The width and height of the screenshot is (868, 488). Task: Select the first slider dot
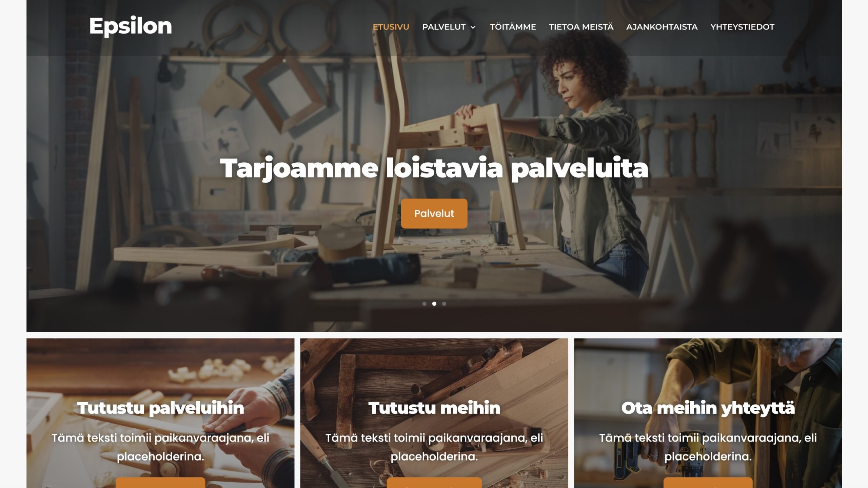pyautogui.click(x=424, y=304)
